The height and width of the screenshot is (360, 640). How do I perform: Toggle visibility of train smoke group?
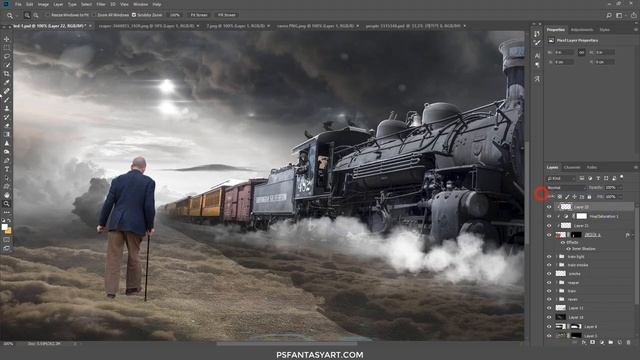tap(549, 265)
